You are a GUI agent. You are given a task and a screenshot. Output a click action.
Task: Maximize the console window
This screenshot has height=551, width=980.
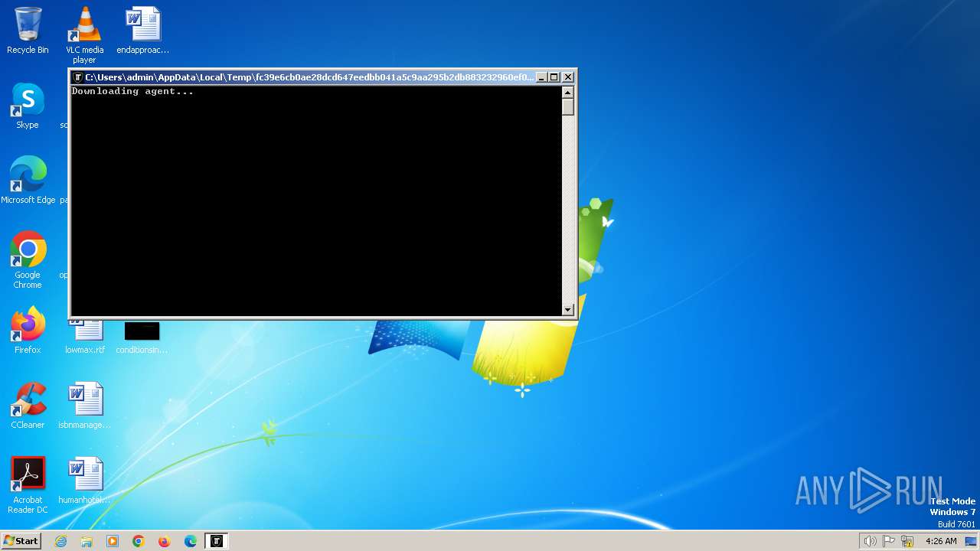(554, 77)
